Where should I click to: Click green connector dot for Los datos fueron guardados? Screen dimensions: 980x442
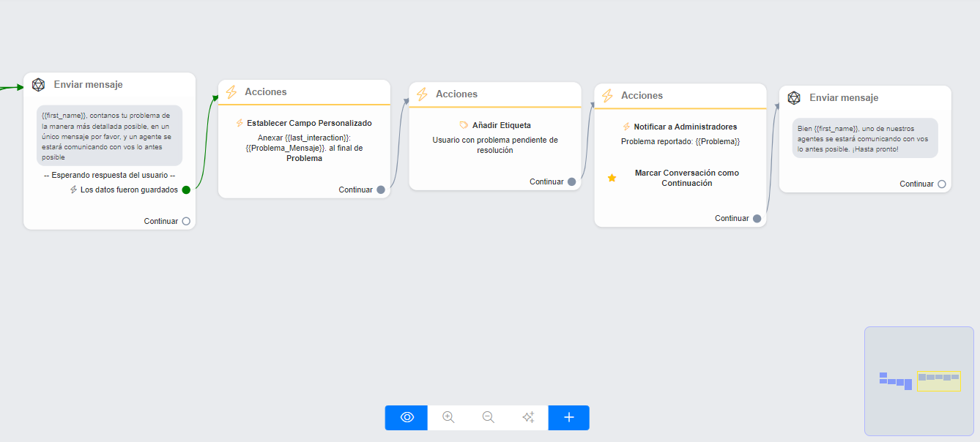[x=186, y=190]
